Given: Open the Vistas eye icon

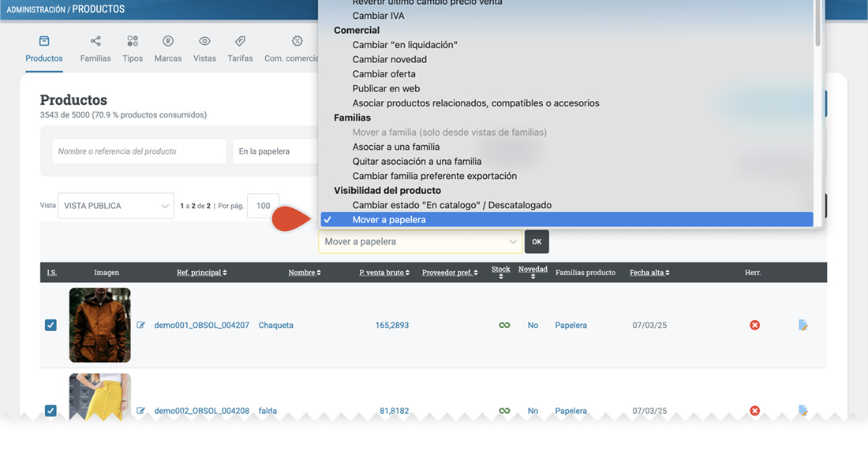Looking at the screenshot, I should tap(204, 41).
